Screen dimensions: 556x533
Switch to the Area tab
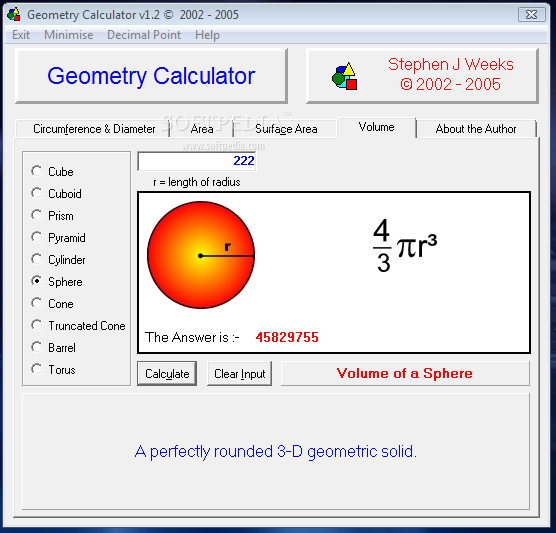202,129
